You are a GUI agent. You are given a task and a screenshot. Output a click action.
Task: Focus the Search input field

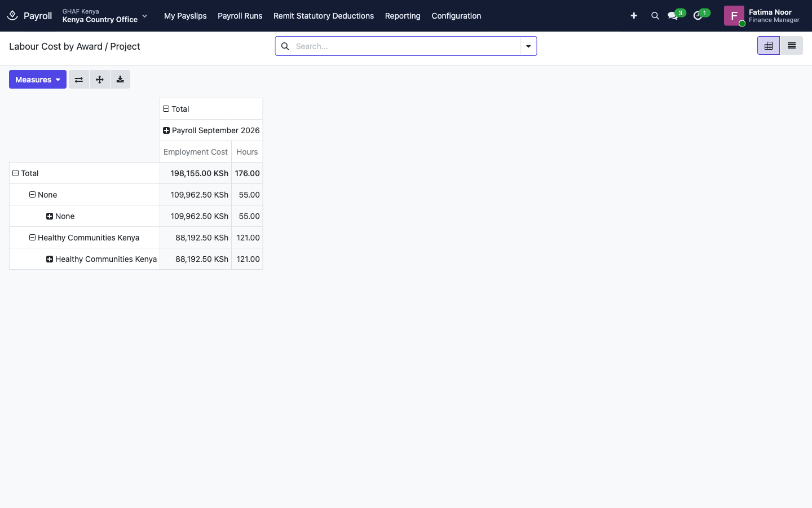406,46
